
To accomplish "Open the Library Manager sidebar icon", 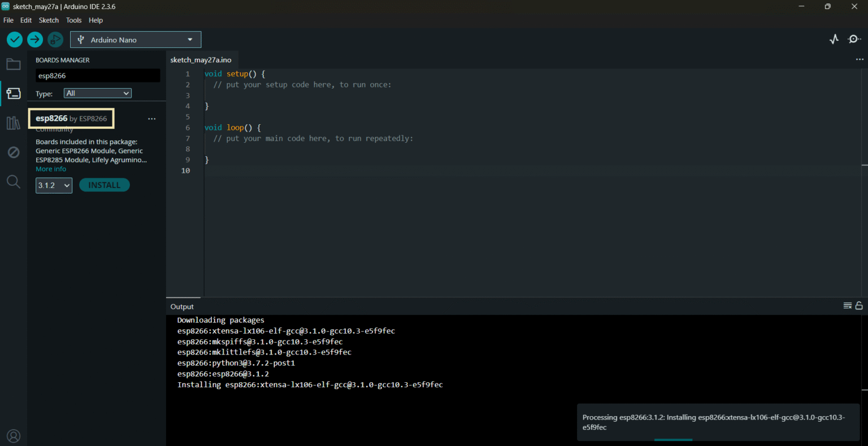I will point(13,123).
